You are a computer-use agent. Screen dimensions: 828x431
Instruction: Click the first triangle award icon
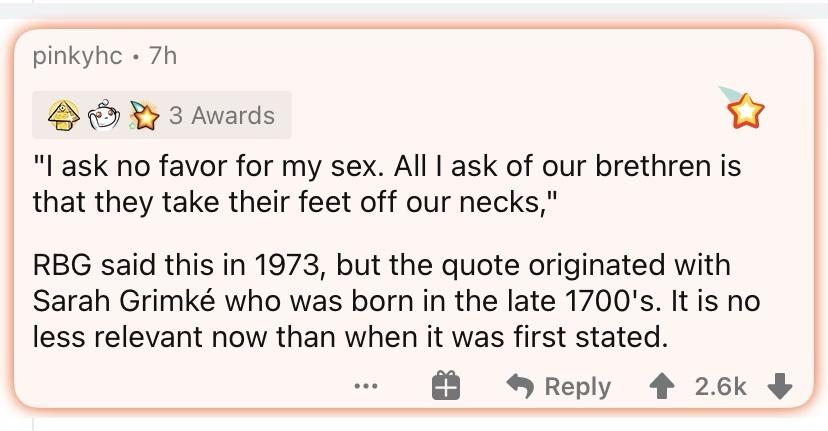coord(65,116)
